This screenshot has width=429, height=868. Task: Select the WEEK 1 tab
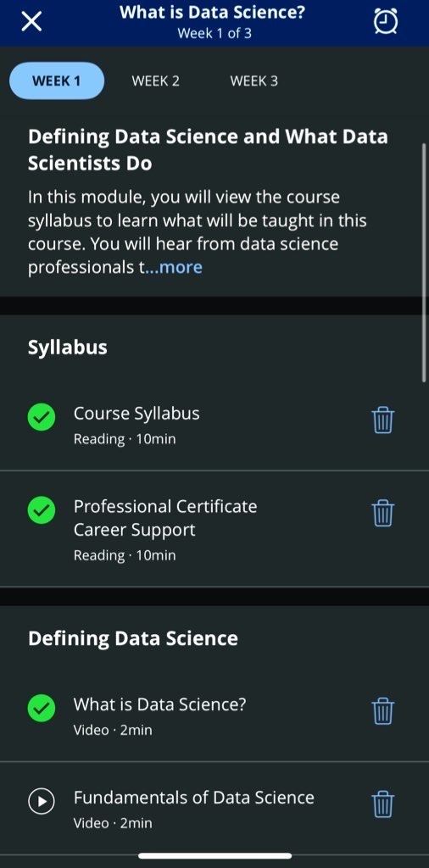[57, 81]
